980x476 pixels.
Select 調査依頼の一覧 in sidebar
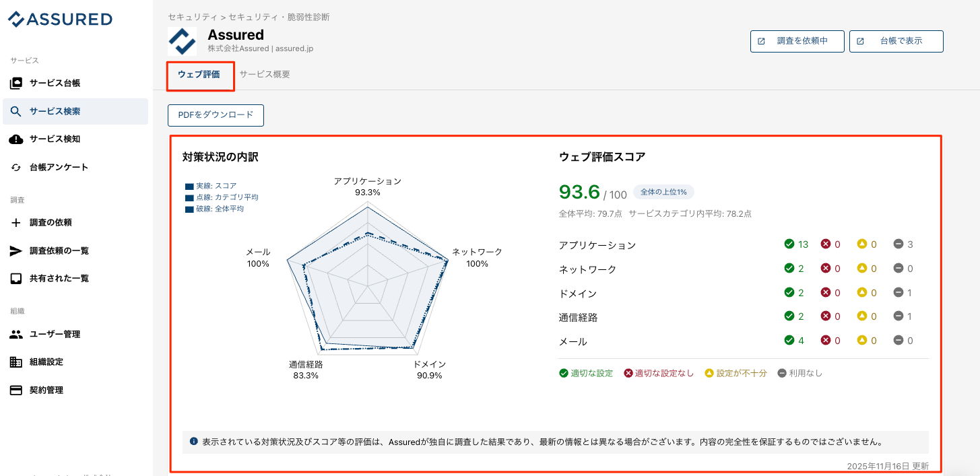click(75, 251)
